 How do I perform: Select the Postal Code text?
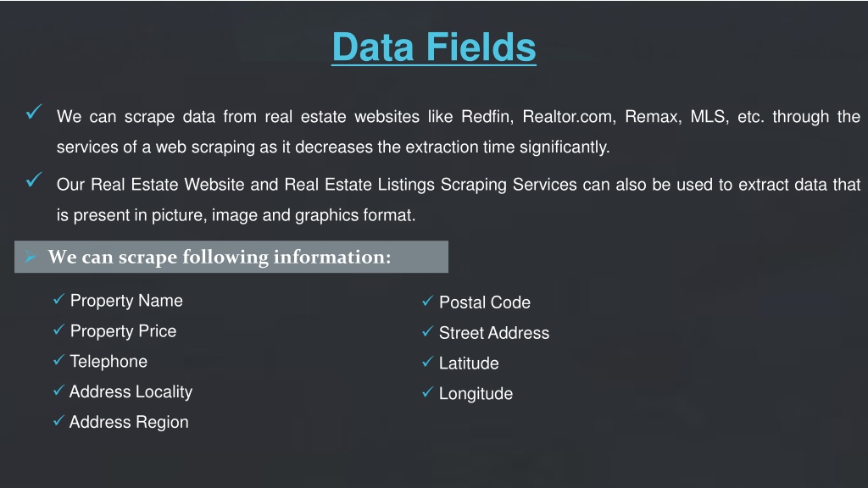(484, 302)
